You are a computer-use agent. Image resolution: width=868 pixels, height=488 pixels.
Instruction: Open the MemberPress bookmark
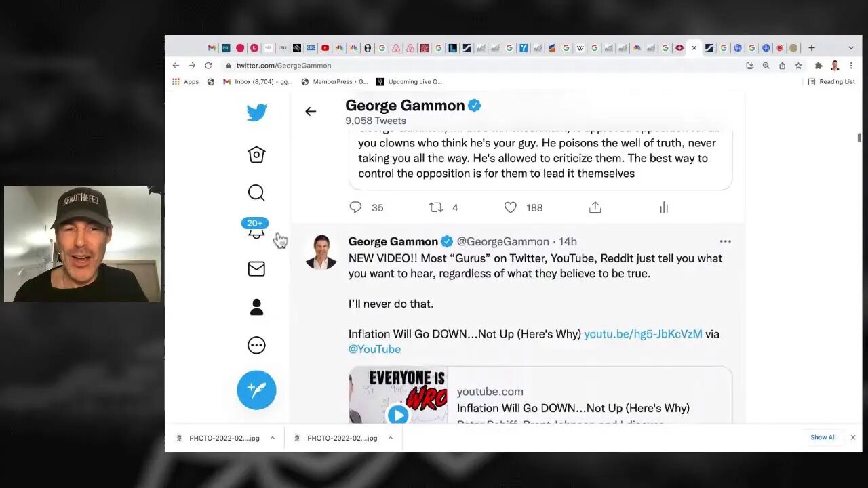(x=334, y=81)
